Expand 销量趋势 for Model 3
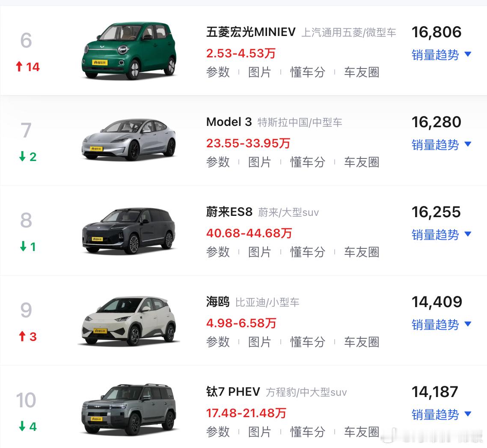This screenshot has width=487, height=448. point(441,145)
